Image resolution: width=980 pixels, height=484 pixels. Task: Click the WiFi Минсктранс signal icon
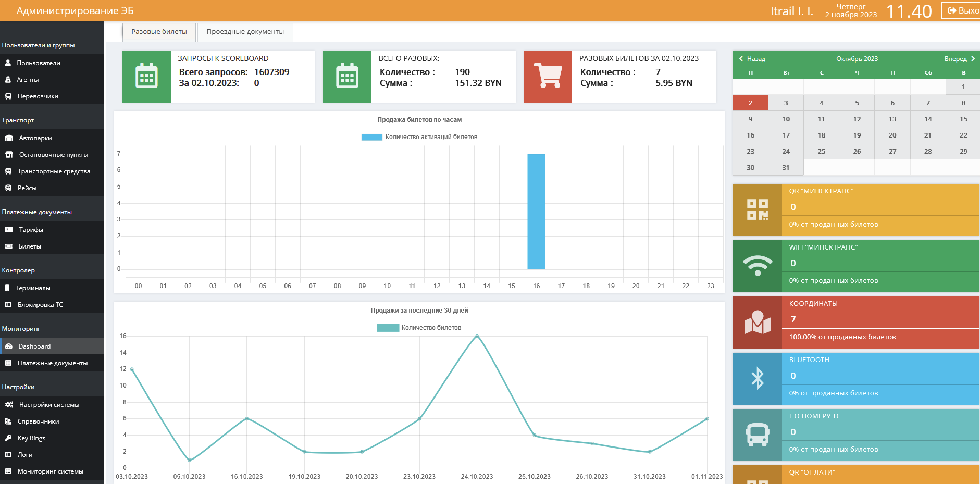click(758, 266)
